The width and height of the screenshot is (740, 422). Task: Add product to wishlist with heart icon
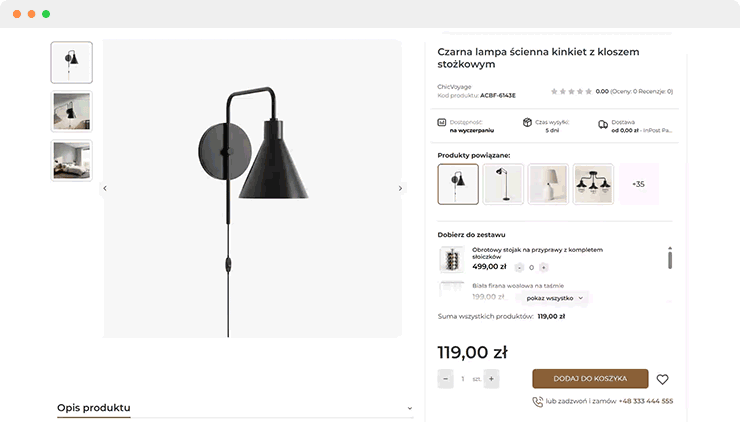click(x=662, y=380)
